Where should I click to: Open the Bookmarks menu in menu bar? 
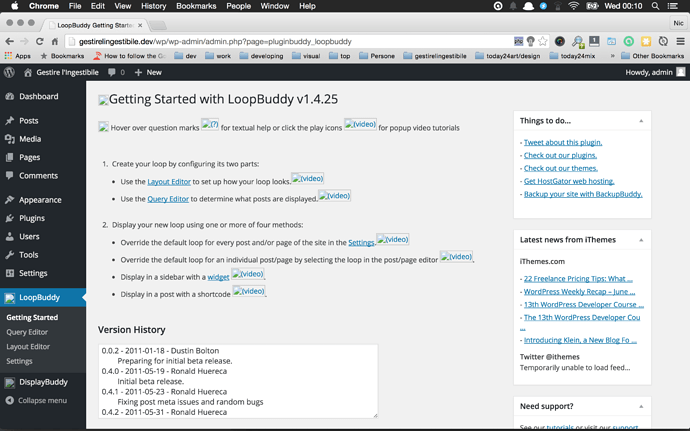(196, 6)
